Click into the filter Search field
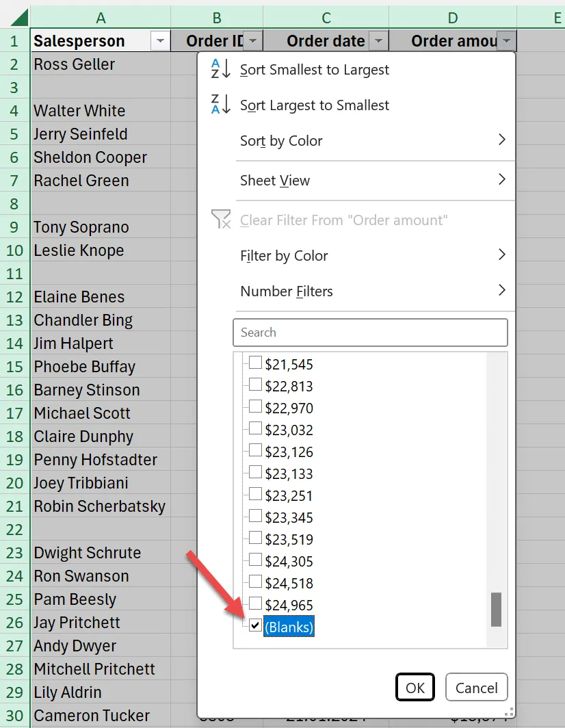Viewport: 565px width, 728px height. click(x=370, y=333)
